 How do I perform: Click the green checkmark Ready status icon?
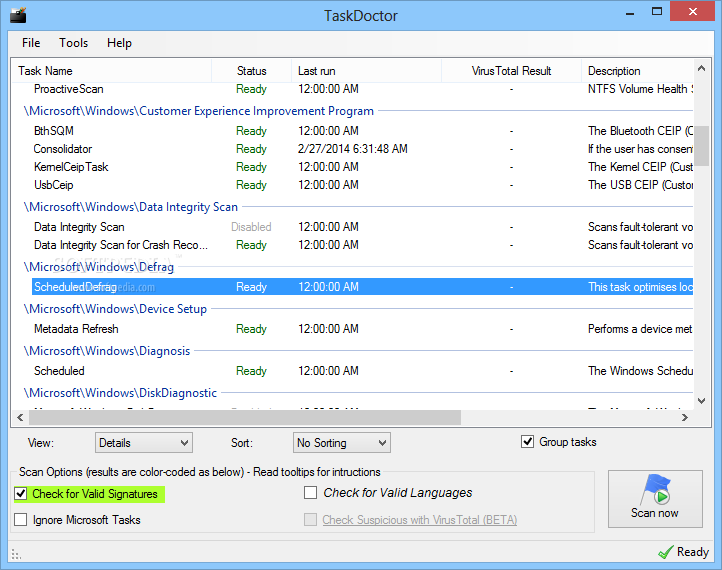click(x=665, y=552)
